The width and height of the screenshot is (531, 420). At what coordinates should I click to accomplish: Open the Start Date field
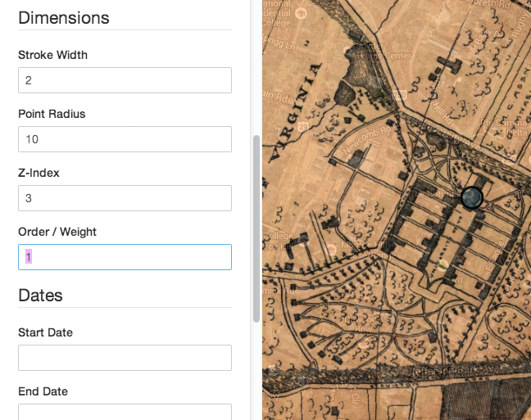[125, 358]
